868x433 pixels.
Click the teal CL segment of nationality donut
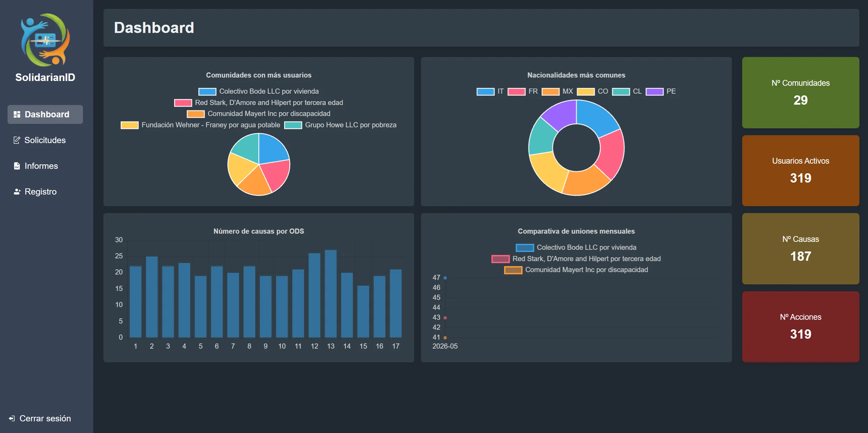(x=542, y=137)
